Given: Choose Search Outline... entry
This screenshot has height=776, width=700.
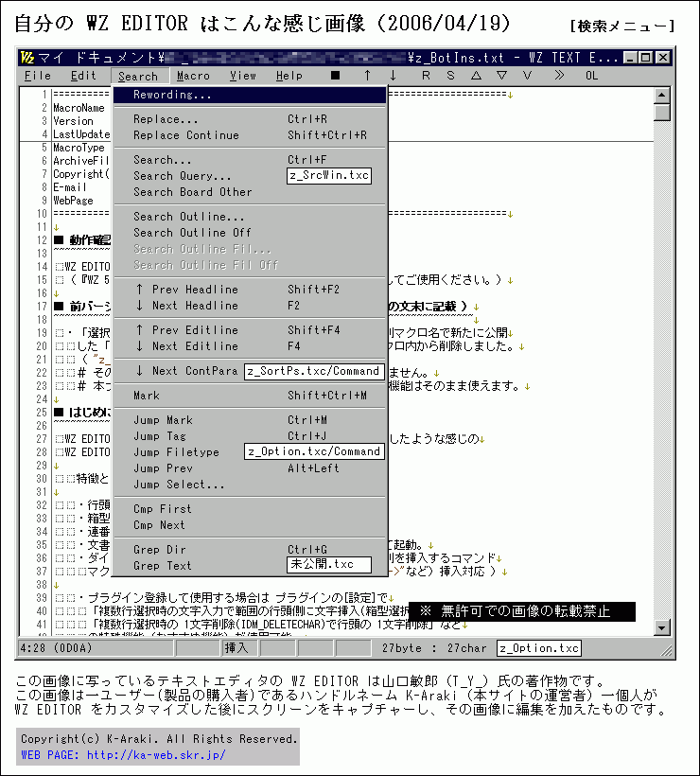Looking at the screenshot, I should 250,217.
